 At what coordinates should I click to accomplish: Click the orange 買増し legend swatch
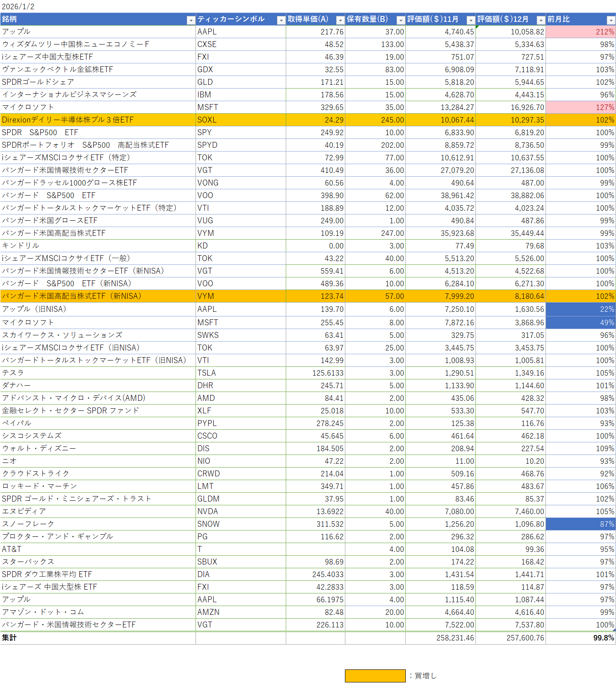point(375,676)
